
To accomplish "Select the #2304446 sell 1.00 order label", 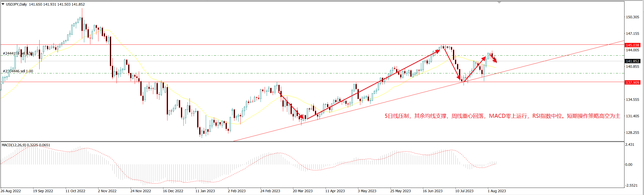I will [18, 71].
